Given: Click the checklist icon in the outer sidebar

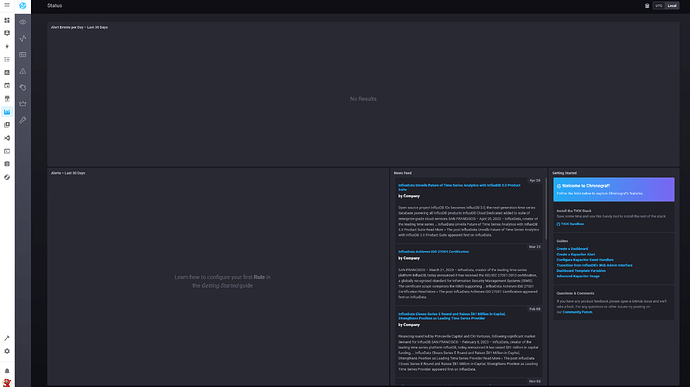Looking at the screenshot, I should pyautogui.click(x=7, y=59).
